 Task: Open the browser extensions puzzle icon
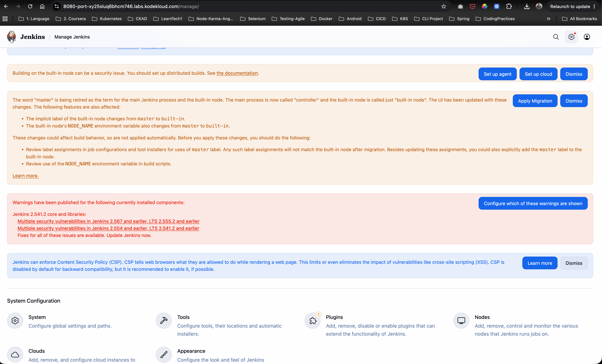point(509,6)
